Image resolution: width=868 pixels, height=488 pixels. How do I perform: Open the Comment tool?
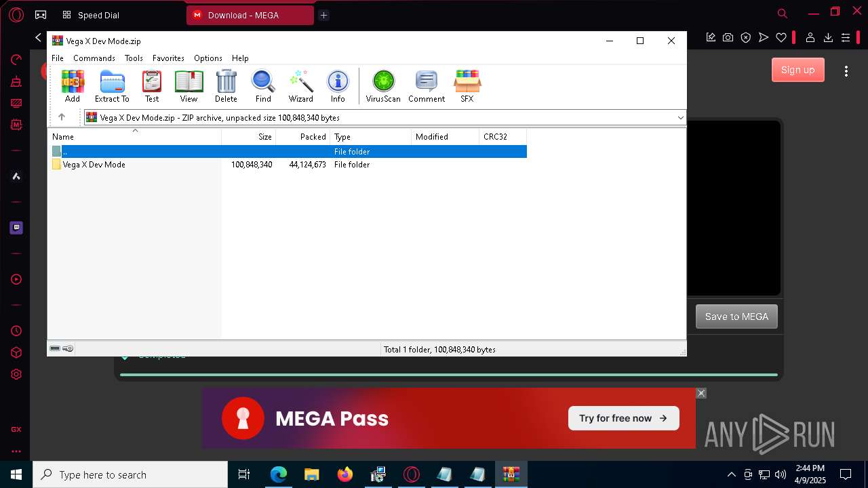[x=427, y=86]
